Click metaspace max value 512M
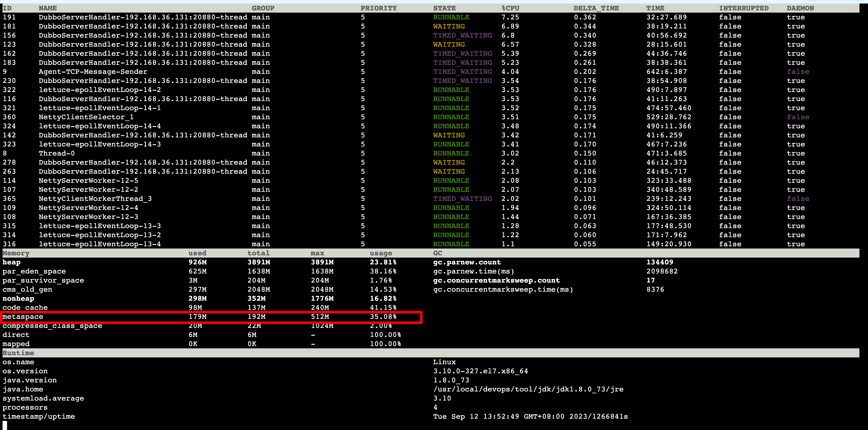 320,317
